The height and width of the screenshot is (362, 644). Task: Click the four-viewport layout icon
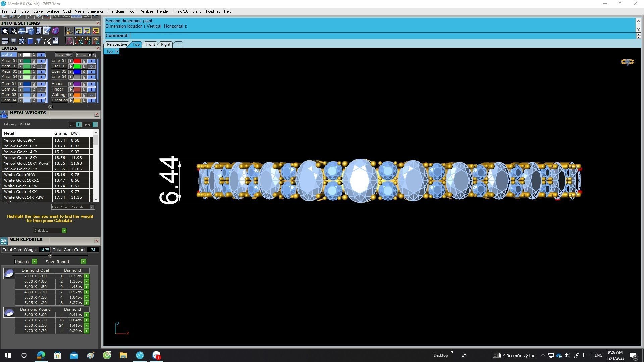[x=5, y=41]
